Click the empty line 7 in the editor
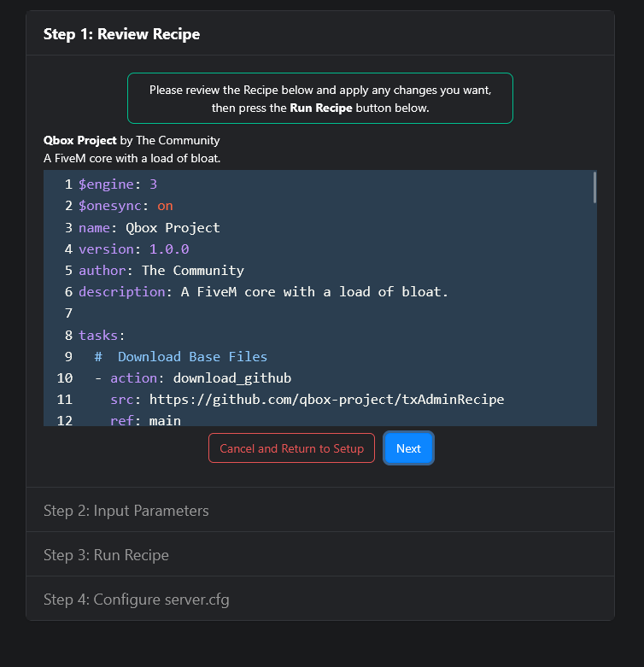 [x=256, y=313]
